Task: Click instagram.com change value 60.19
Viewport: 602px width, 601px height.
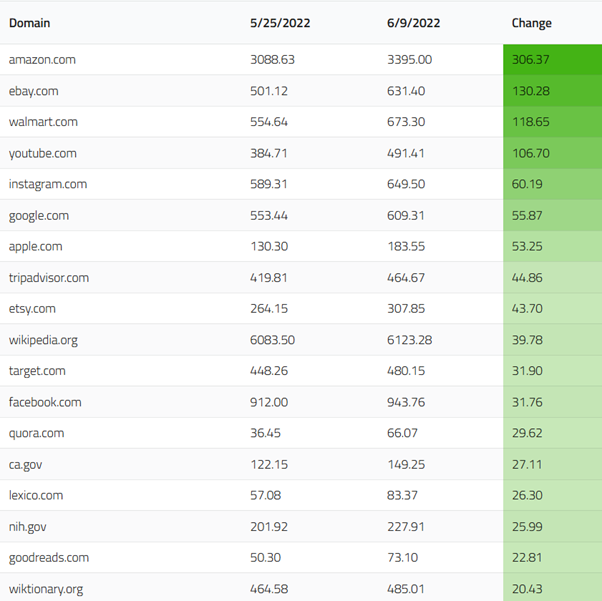Action: pos(527,184)
